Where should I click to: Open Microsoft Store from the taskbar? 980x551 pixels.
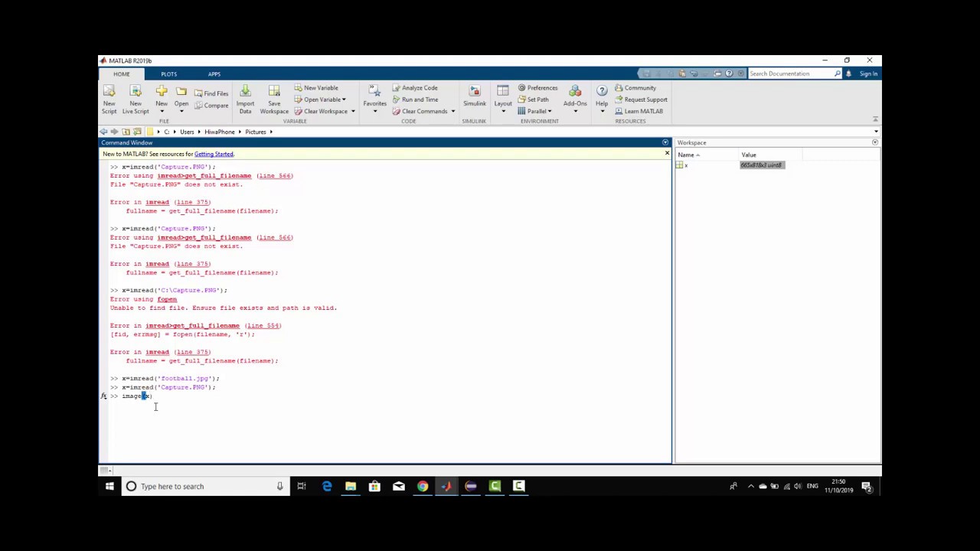click(x=374, y=486)
